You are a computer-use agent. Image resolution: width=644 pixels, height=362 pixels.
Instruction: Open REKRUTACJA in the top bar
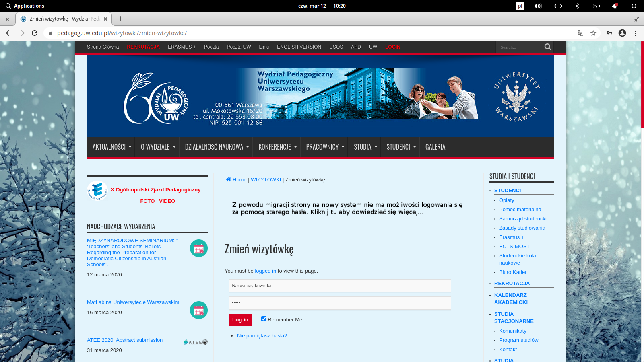[x=143, y=47]
